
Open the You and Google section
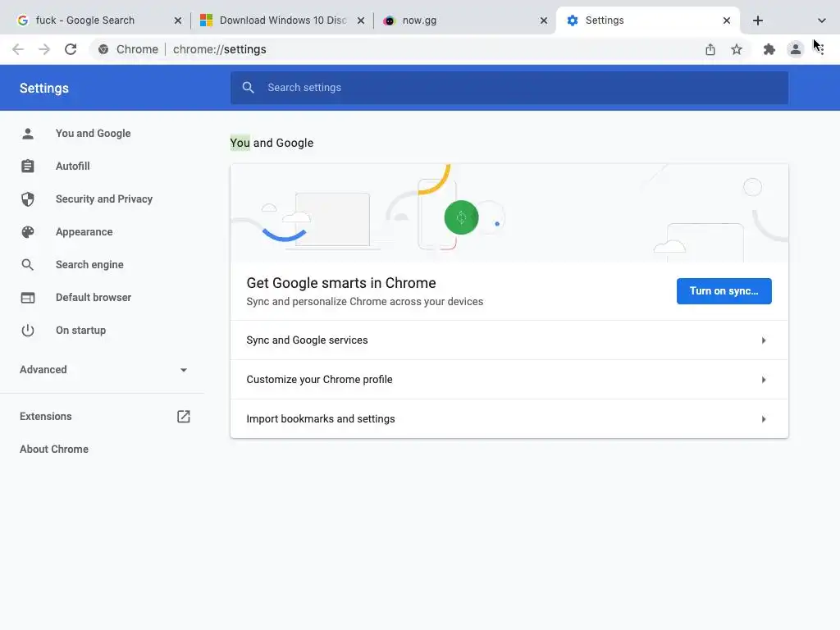click(x=94, y=134)
